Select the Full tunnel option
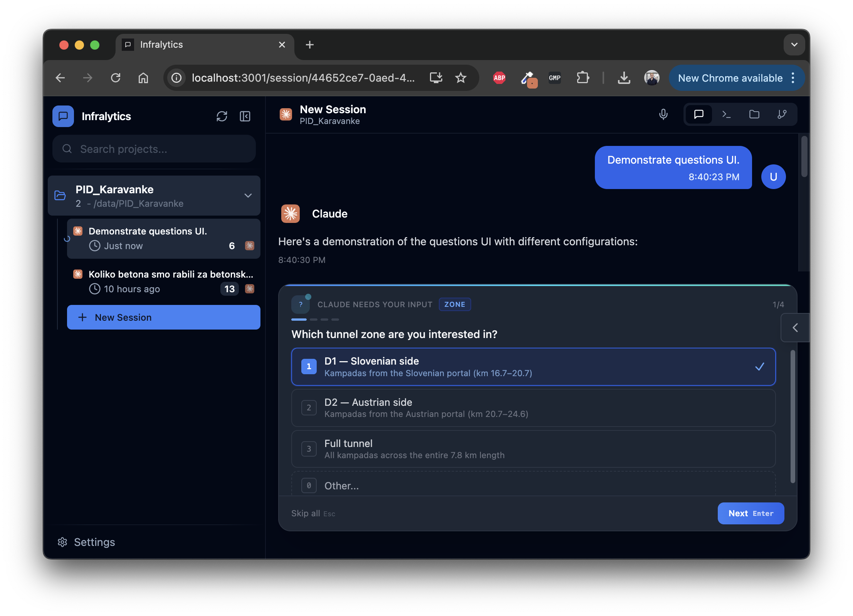This screenshot has height=616, width=853. click(x=533, y=449)
